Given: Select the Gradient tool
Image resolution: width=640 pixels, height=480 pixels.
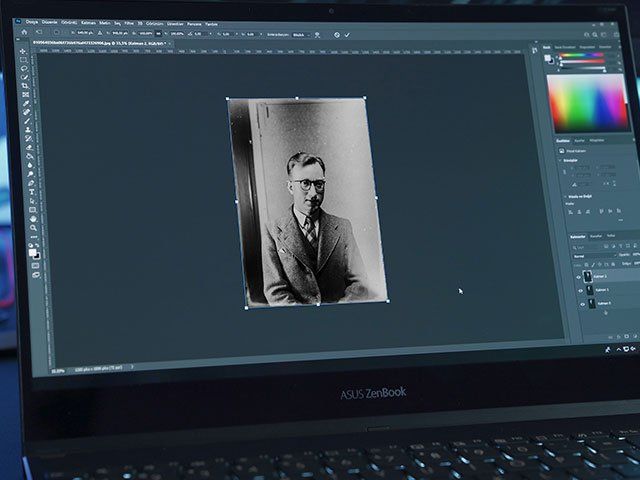Looking at the screenshot, I should point(29,156).
